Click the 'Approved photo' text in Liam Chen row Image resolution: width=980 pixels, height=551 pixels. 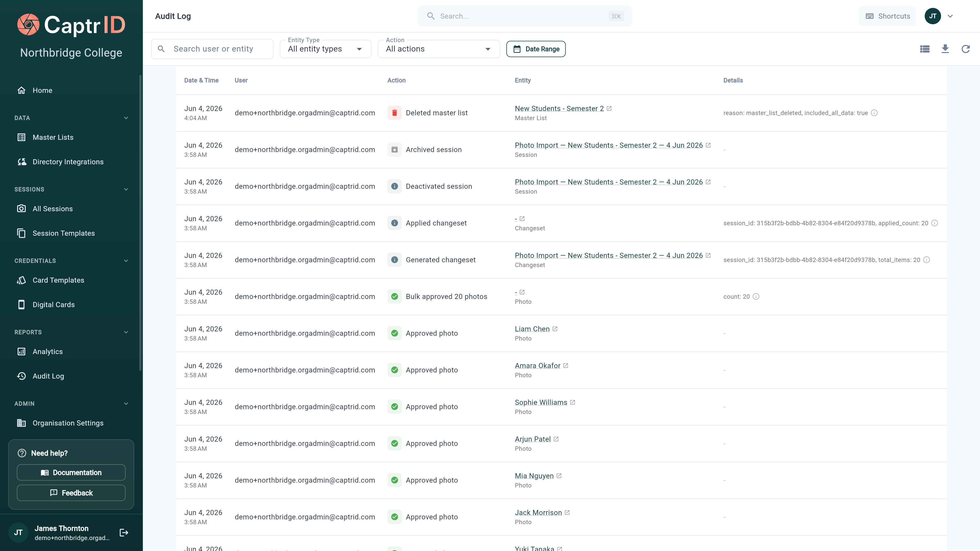tap(432, 333)
